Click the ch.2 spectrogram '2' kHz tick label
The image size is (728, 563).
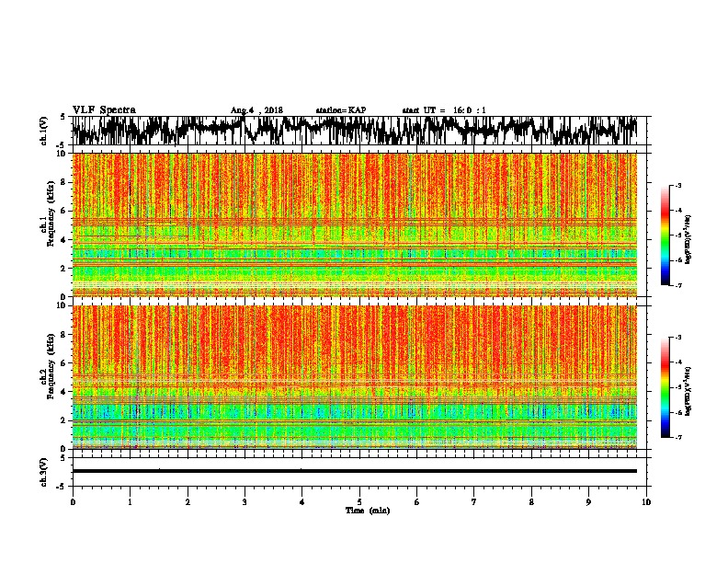coord(64,420)
